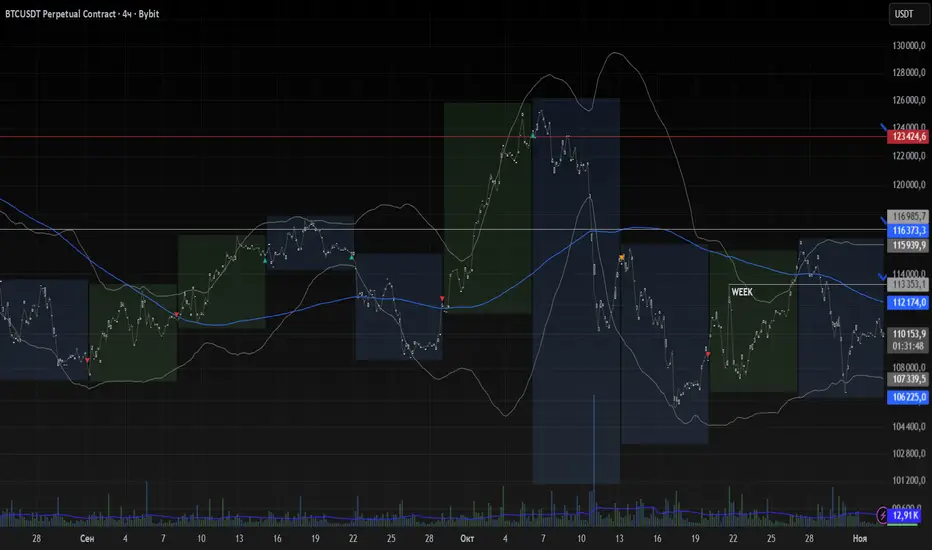The image size is (932, 550).
Task: Click the current price label 110153,9
Action: coord(909,334)
